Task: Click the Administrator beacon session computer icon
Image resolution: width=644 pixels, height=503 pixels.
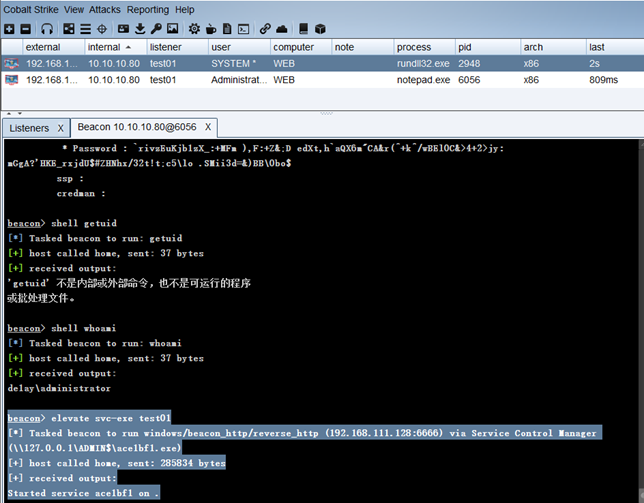Action: [x=12, y=80]
